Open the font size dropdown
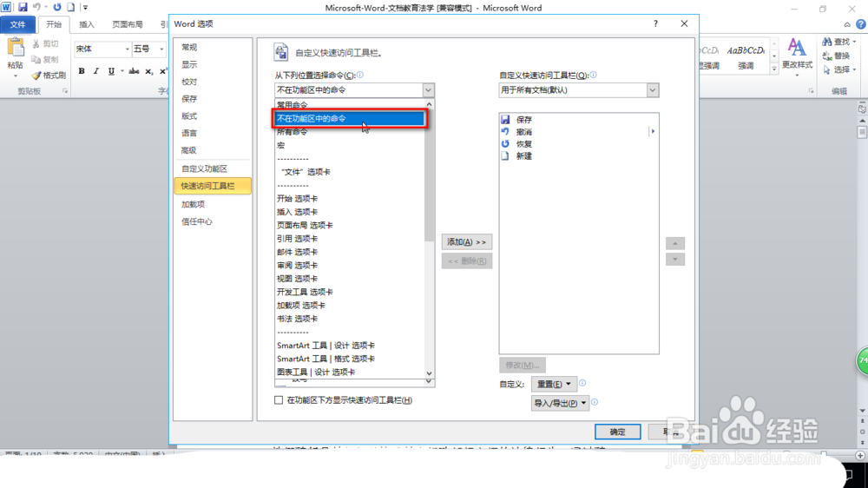The image size is (868, 488). 161,49
